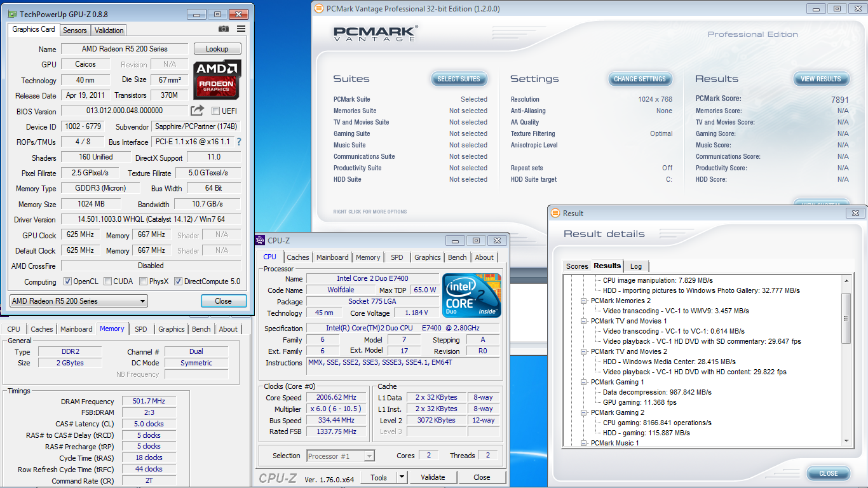The image size is (868, 488).
Task: Toggle the OpenCL checkbox
Action: 68,281
